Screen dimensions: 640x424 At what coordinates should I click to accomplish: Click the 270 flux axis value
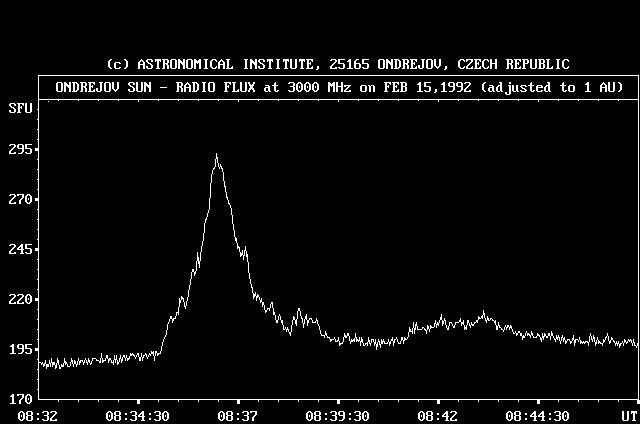pyautogui.click(x=19, y=199)
